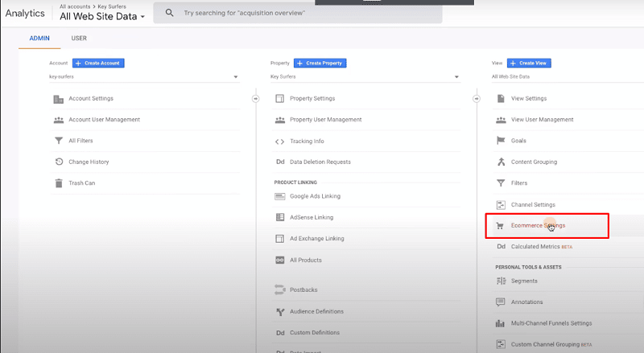Open Content Grouping label
Image resolution: width=644 pixels, height=353 pixels.
(534, 162)
